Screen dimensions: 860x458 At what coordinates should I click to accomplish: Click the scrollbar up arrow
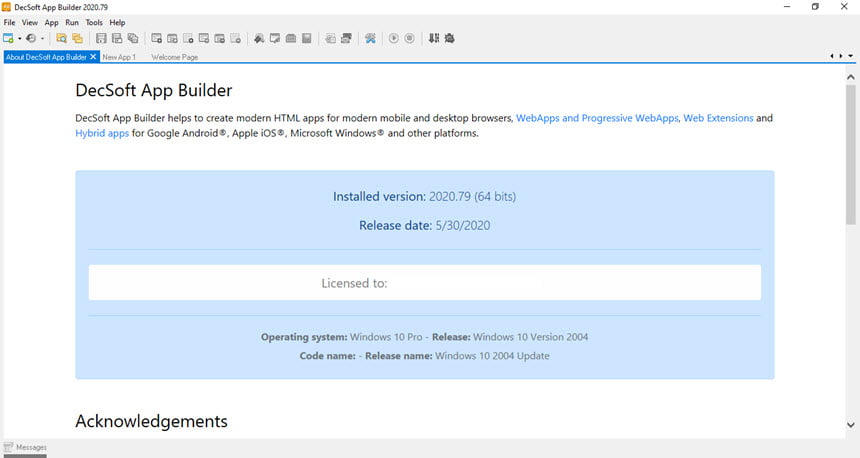[x=851, y=77]
